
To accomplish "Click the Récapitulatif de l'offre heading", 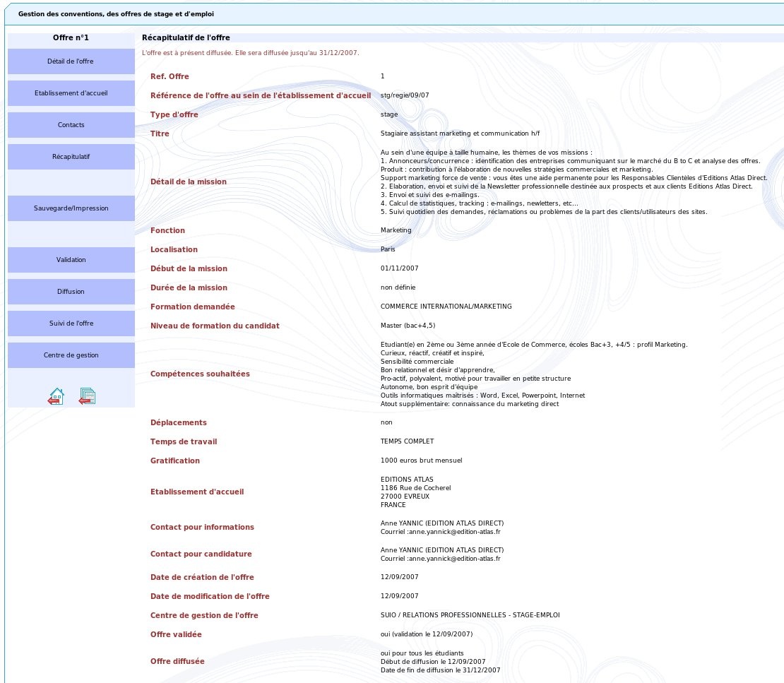I will (x=186, y=38).
